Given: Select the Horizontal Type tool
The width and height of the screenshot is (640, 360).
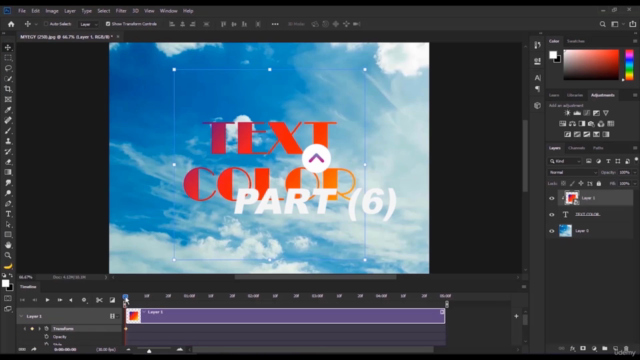Looking at the screenshot, I should coord(8,214).
